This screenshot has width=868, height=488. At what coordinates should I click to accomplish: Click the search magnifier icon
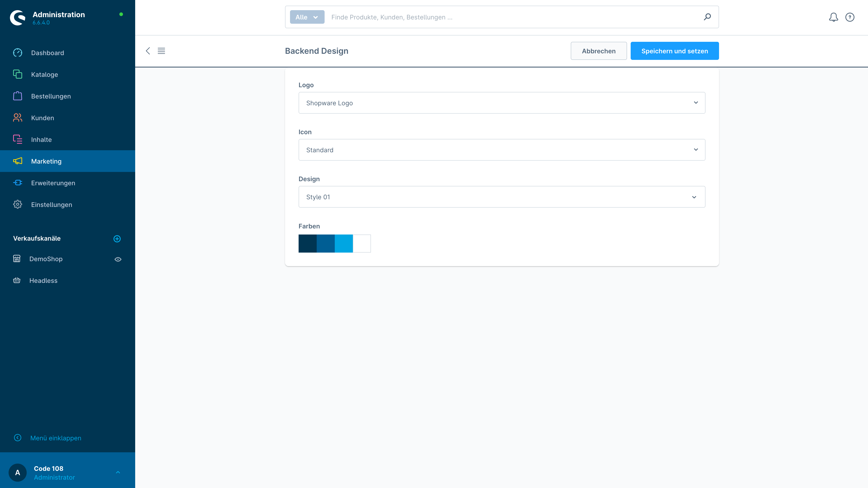707,17
